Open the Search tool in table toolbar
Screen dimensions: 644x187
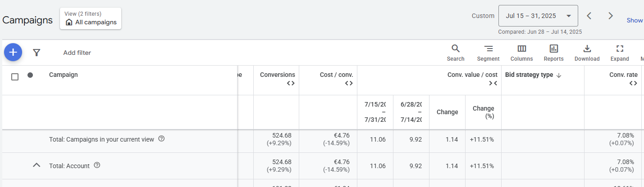click(x=455, y=53)
